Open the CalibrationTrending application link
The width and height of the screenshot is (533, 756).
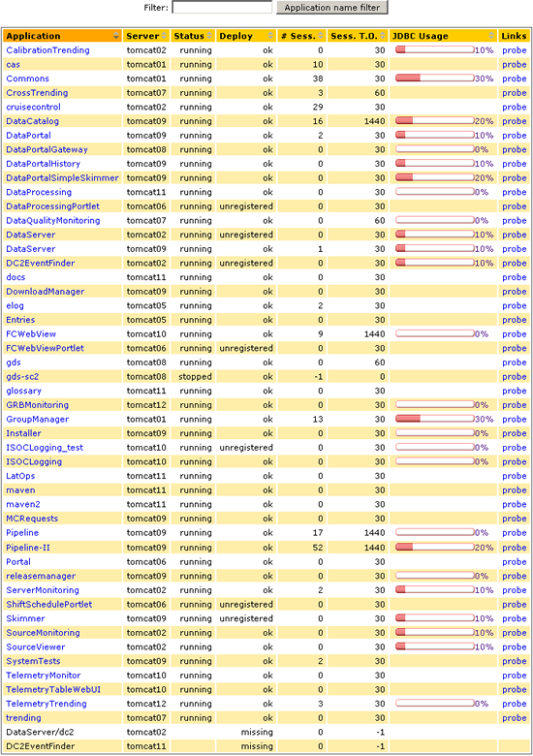coord(47,50)
